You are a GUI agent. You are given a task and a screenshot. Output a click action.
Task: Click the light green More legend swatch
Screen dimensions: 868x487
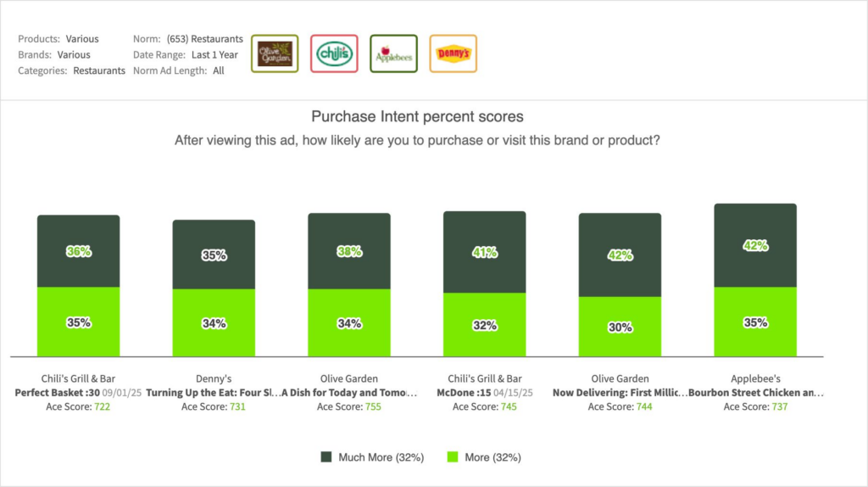click(452, 457)
